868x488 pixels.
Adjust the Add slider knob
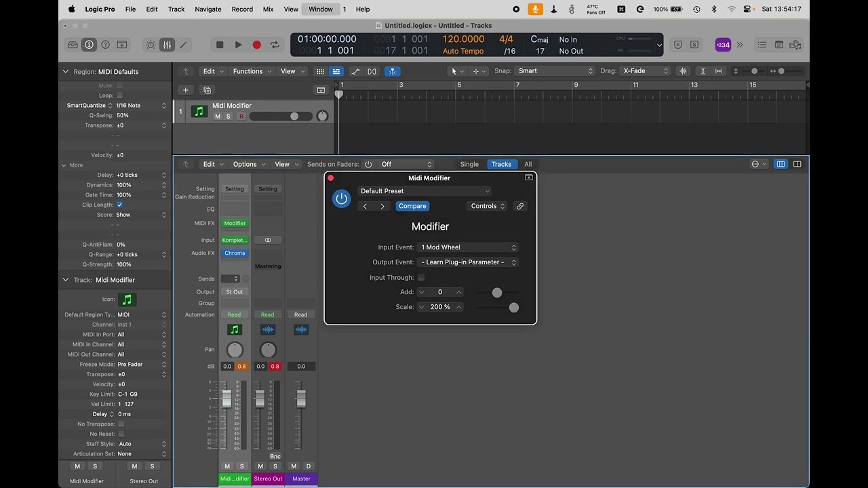[x=497, y=293]
